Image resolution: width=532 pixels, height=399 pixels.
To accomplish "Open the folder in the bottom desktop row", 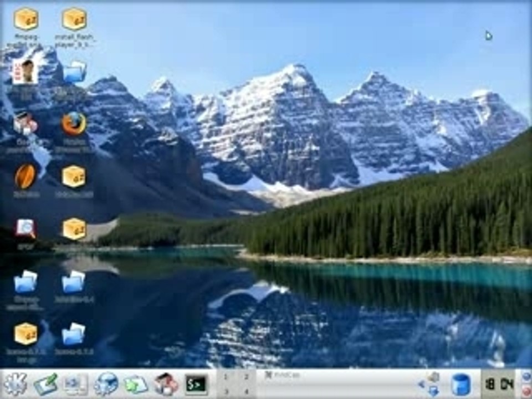I will 74,334.
